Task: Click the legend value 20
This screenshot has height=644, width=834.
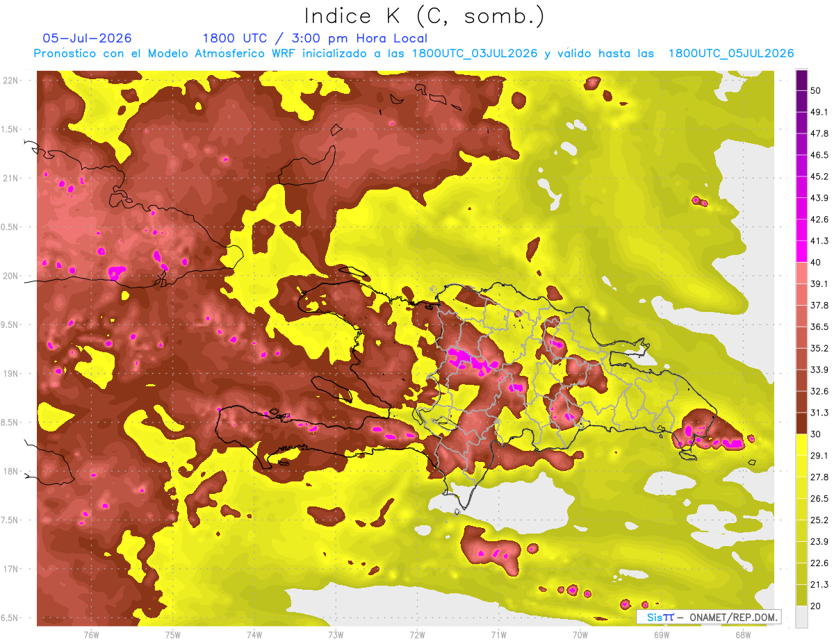Action: point(817,606)
